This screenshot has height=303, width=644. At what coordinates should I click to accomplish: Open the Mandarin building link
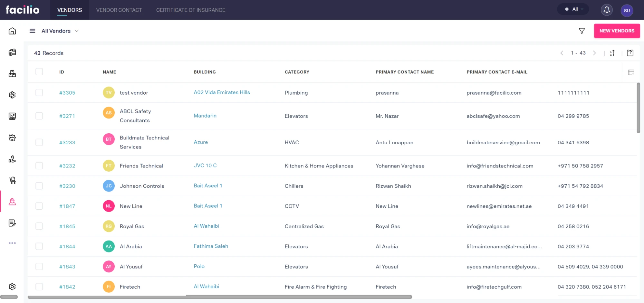[205, 116]
